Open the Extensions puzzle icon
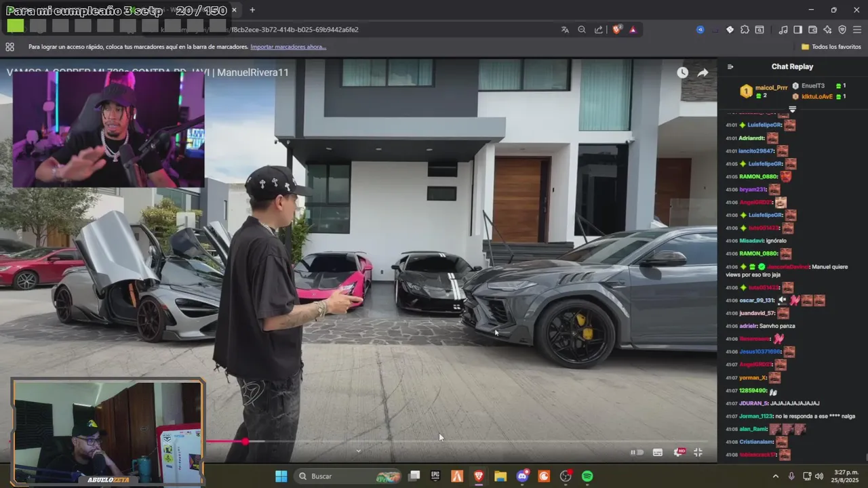This screenshot has height=488, width=868. 745,30
